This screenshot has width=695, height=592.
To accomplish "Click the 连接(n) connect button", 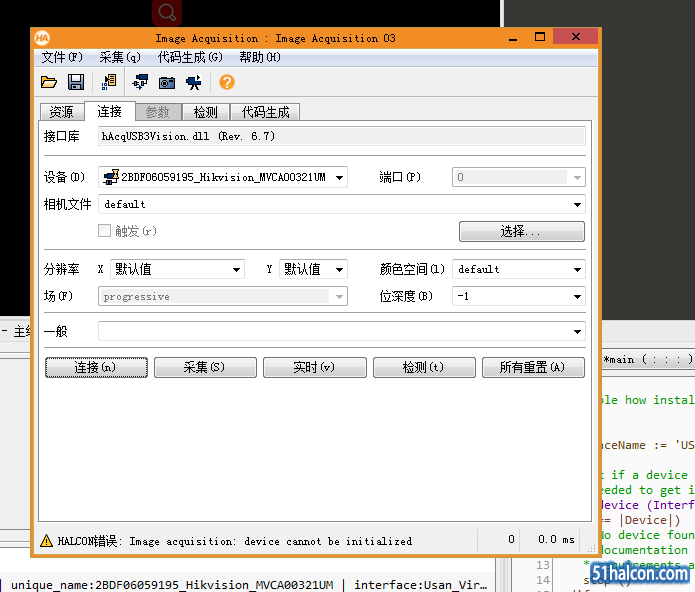I will pos(96,367).
